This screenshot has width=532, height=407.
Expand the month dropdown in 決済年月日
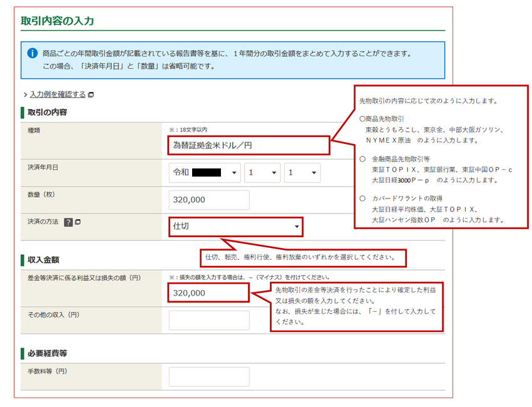pos(262,173)
